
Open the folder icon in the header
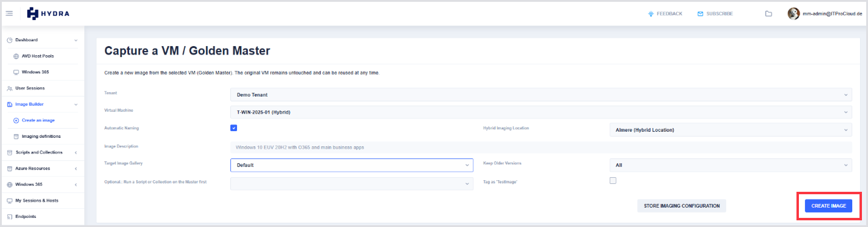(769, 13)
